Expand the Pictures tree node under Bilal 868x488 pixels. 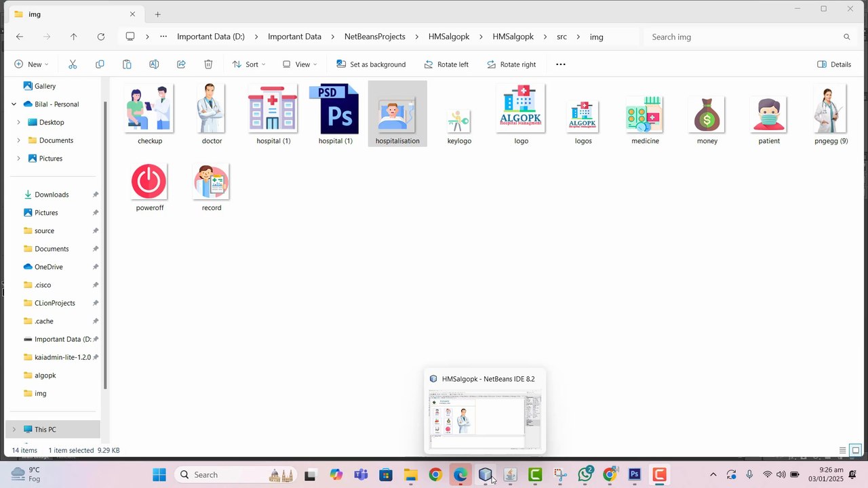(18, 159)
